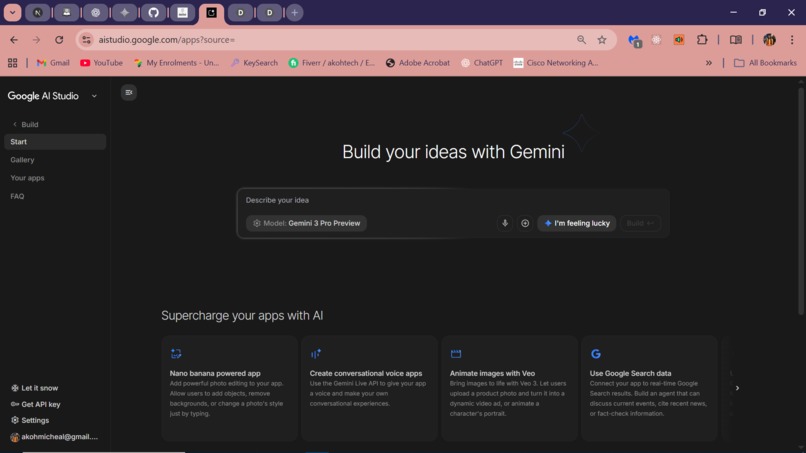Switch to the GitHub tab
Image resolution: width=806 pixels, height=453 pixels.
coord(154,12)
